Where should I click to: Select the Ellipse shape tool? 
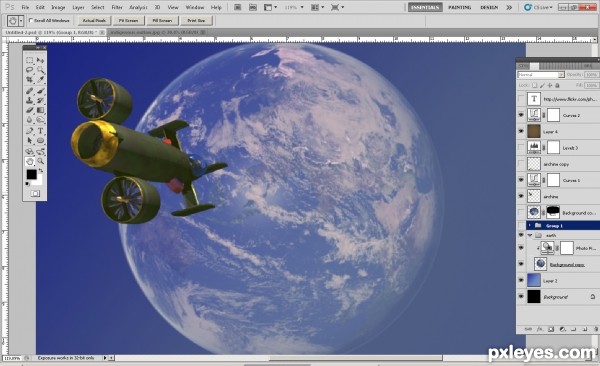coord(41,141)
